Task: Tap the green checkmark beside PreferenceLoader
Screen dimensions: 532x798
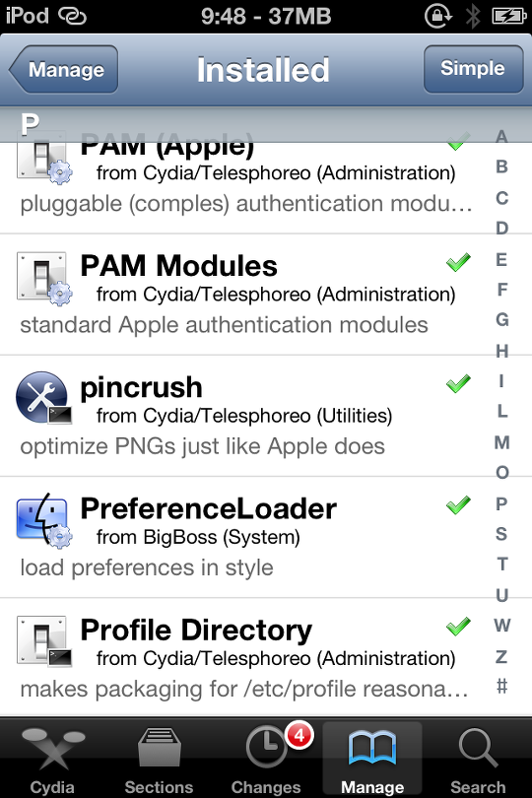Action: click(x=458, y=504)
